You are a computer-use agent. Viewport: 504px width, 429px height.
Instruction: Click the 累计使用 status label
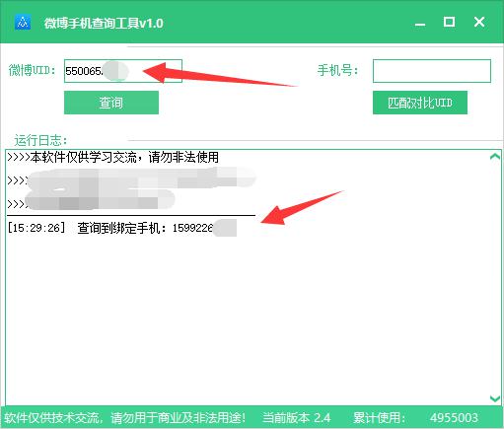click(x=379, y=418)
